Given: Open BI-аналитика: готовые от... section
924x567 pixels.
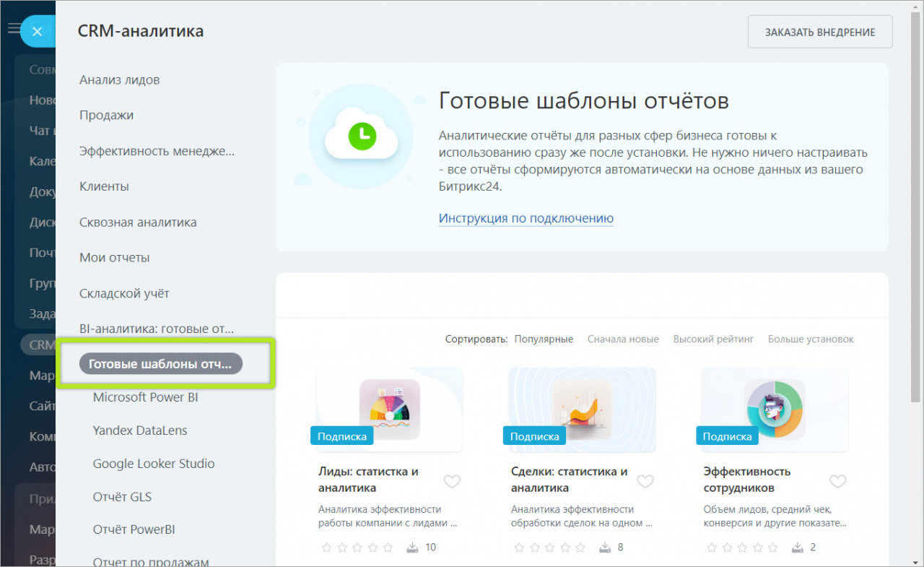Looking at the screenshot, I should tap(157, 329).
